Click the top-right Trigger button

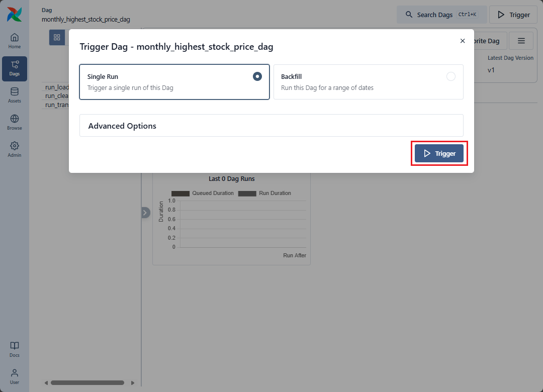tap(513, 15)
